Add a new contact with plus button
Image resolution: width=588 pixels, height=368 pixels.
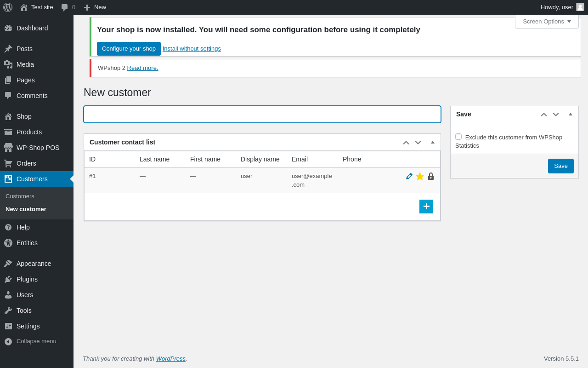pos(426,207)
